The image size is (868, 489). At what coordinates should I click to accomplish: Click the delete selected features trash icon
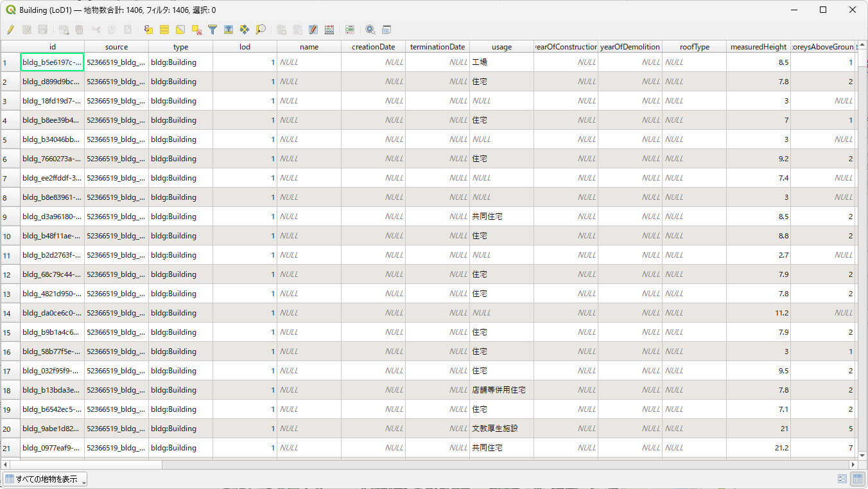tap(79, 30)
